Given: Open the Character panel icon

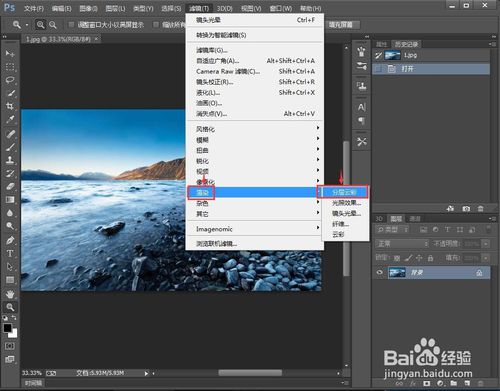Looking at the screenshot, I should (361, 107).
